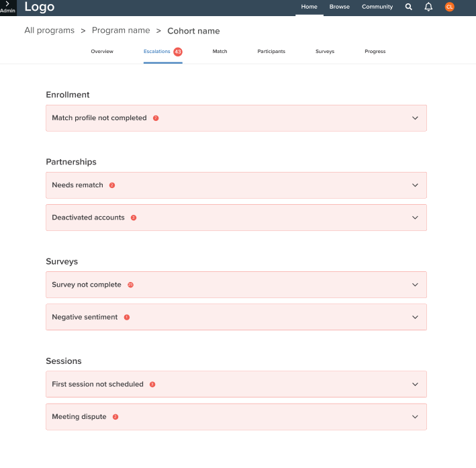The image size is (476, 468).
Task: Expand the Deactivated accounts chevron
Action: pos(415,218)
